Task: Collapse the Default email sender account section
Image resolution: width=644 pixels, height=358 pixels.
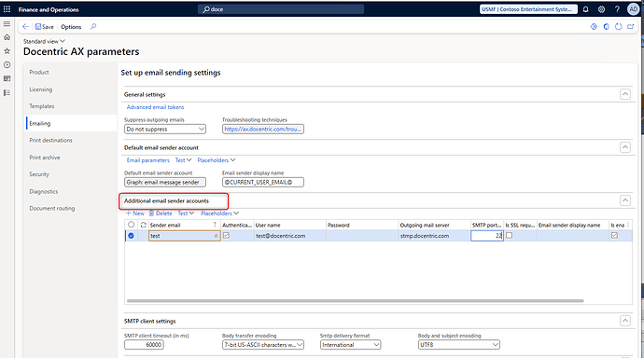Action: [x=624, y=147]
